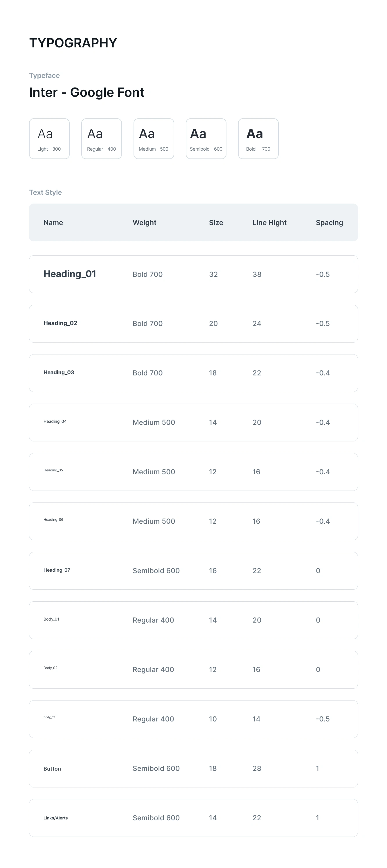Image resolution: width=387 pixels, height=868 pixels.
Task: Select the Button text style label
Action: pos(52,769)
